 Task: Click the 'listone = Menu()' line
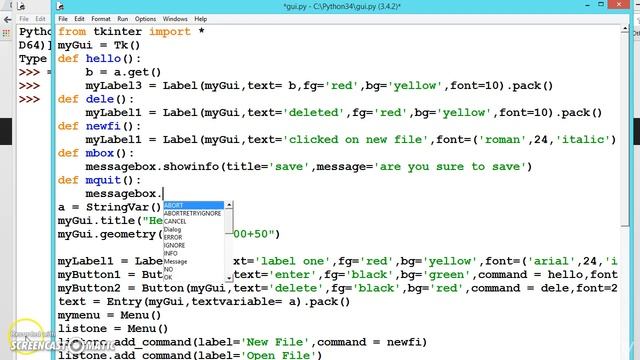tap(113, 328)
